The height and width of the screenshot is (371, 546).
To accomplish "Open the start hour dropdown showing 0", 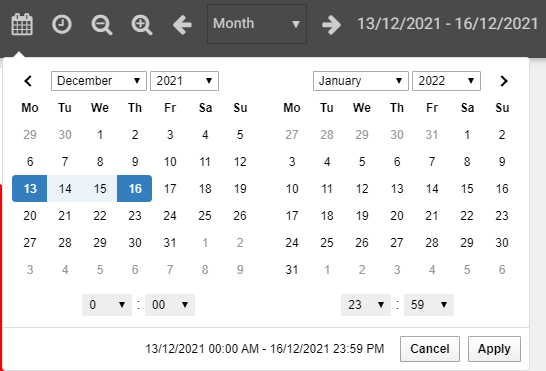I will (x=107, y=305).
